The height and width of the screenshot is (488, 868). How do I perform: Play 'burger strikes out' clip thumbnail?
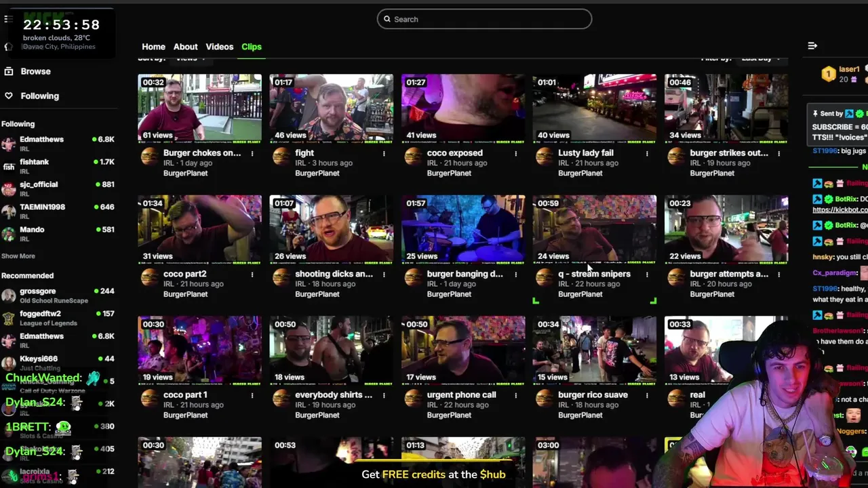tap(726, 108)
